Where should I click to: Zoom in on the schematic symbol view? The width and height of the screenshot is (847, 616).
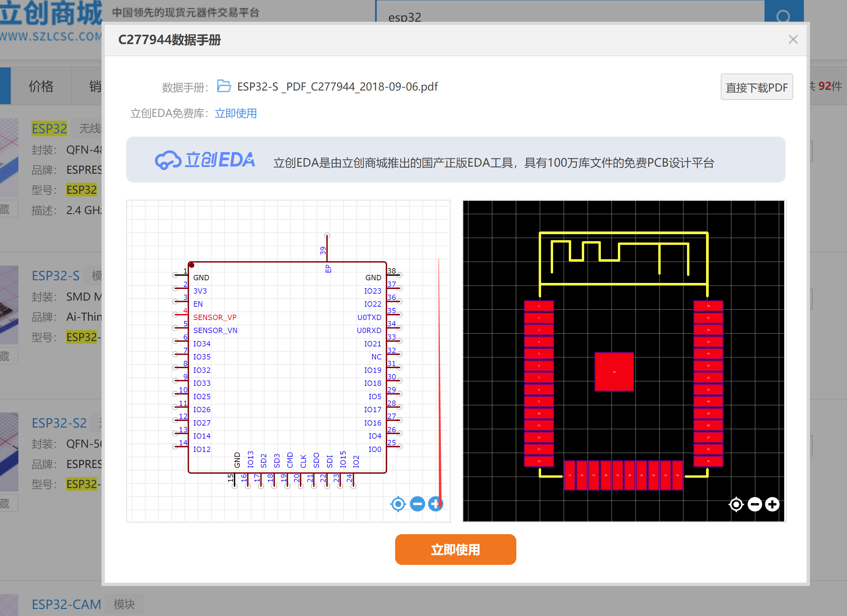tap(435, 504)
